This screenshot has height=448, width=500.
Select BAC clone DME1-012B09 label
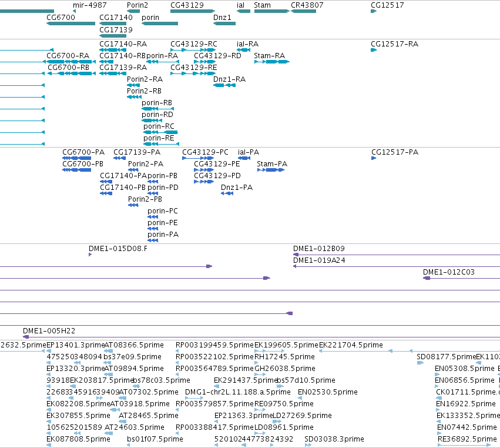point(319,249)
